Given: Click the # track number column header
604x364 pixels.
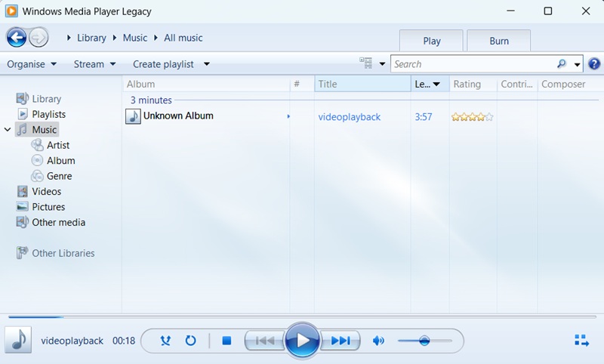Looking at the screenshot, I should [x=302, y=84].
